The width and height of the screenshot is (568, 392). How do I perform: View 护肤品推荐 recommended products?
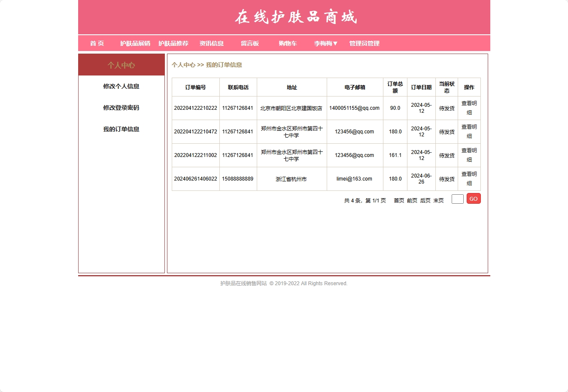click(173, 43)
